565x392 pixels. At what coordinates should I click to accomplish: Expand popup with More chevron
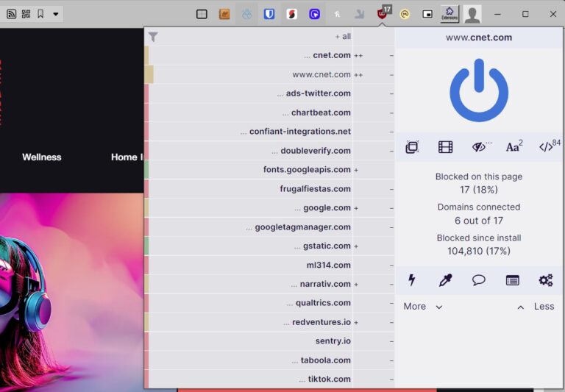click(x=423, y=307)
